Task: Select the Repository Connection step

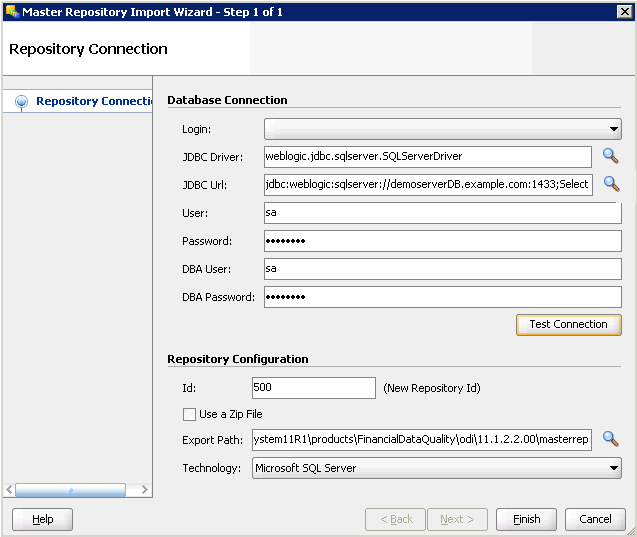Action: click(93, 101)
